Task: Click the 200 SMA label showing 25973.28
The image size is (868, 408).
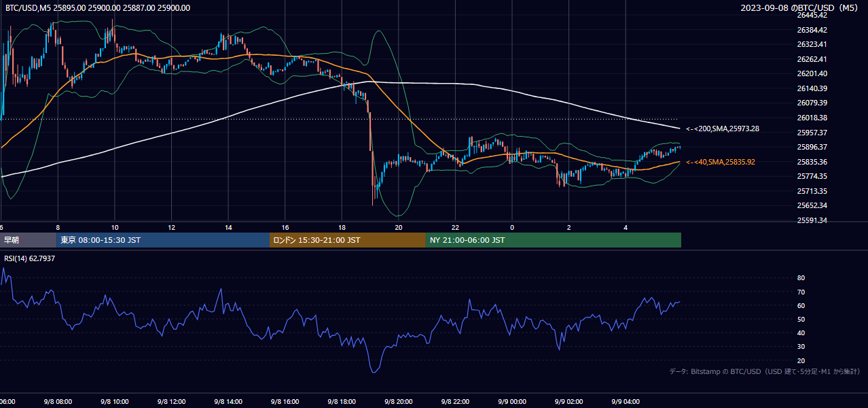Action: coord(723,129)
